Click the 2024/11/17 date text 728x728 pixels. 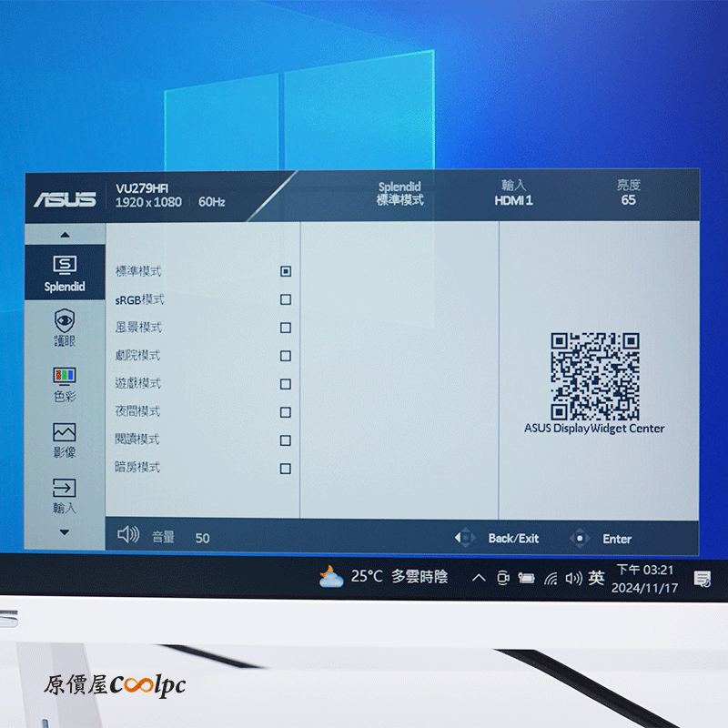click(645, 588)
